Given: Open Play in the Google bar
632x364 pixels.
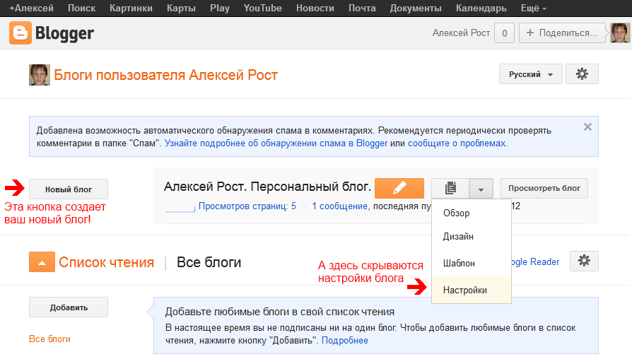Looking at the screenshot, I should 220,8.
